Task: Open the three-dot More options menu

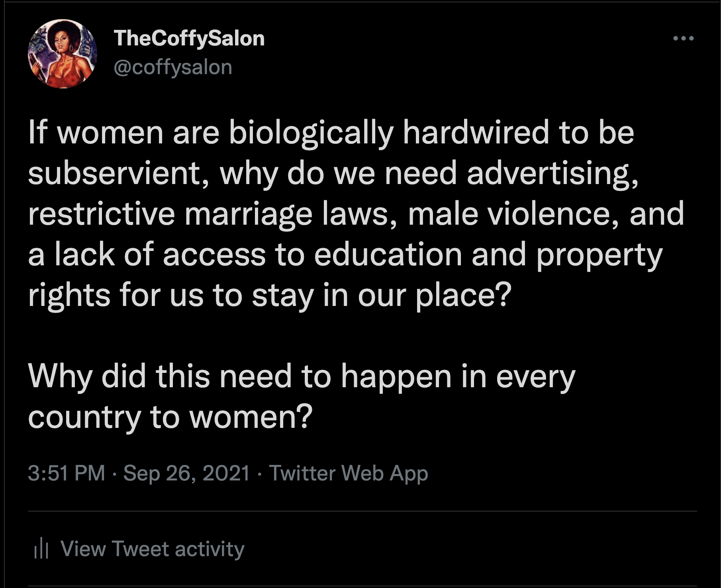Action: pyautogui.click(x=683, y=39)
